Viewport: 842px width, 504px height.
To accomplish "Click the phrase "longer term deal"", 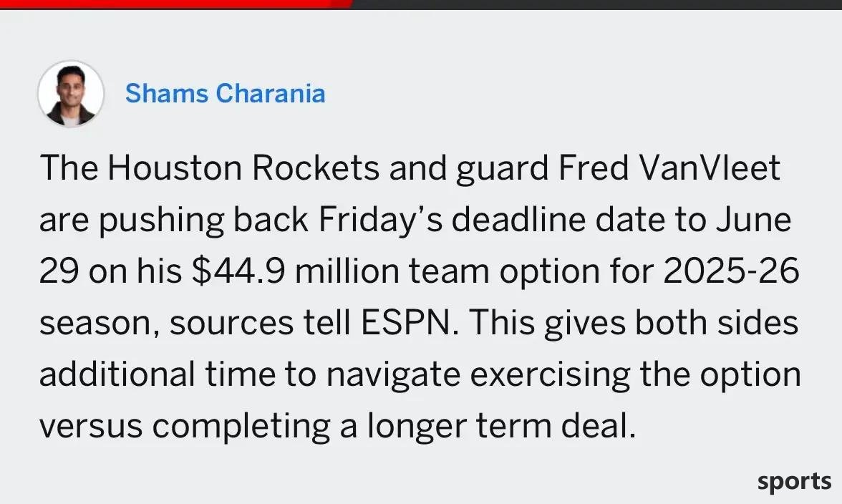I will pos(501,426).
